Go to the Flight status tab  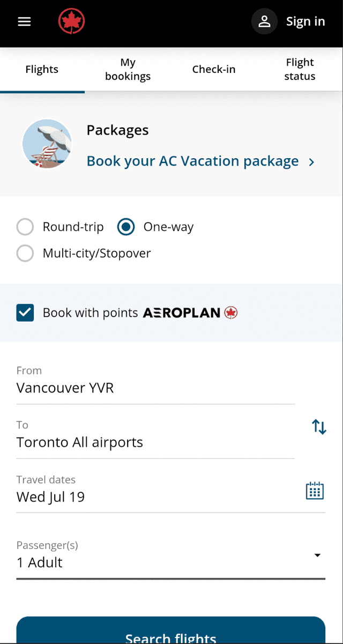point(300,69)
